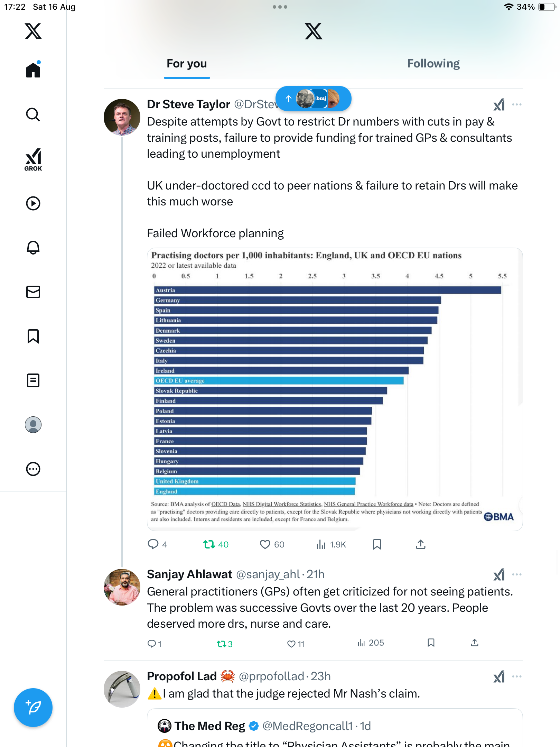Open Bookmarks in the sidebar

click(x=33, y=336)
